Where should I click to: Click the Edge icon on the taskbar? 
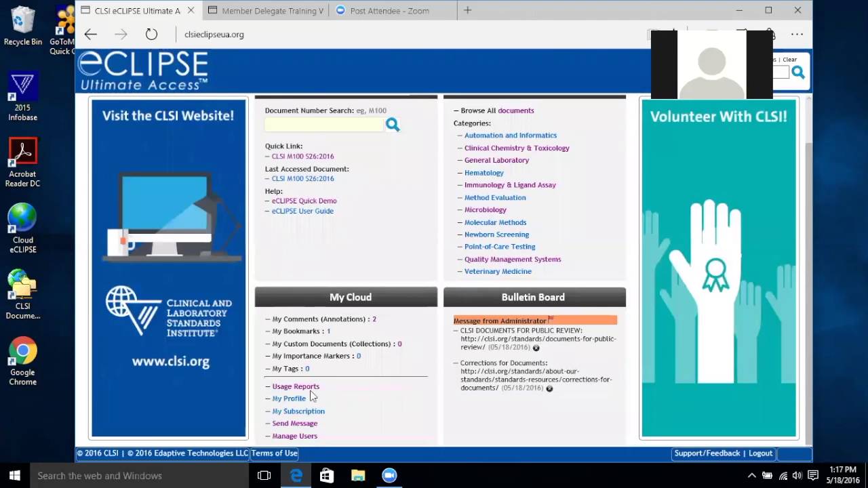pos(296,475)
